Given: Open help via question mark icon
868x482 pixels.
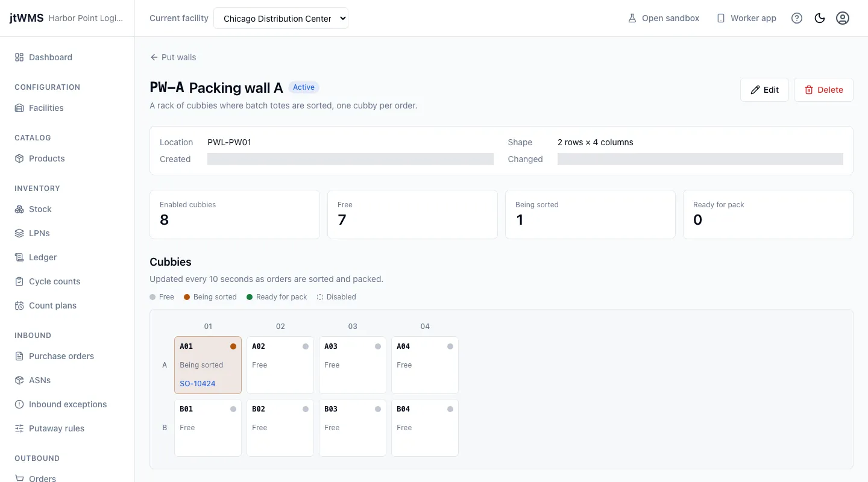Looking at the screenshot, I should [797, 18].
